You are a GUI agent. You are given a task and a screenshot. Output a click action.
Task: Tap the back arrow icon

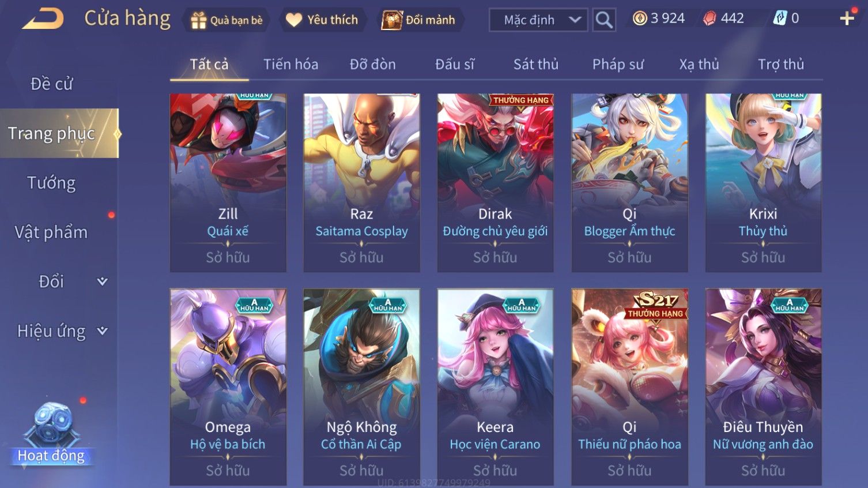[43, 19]
